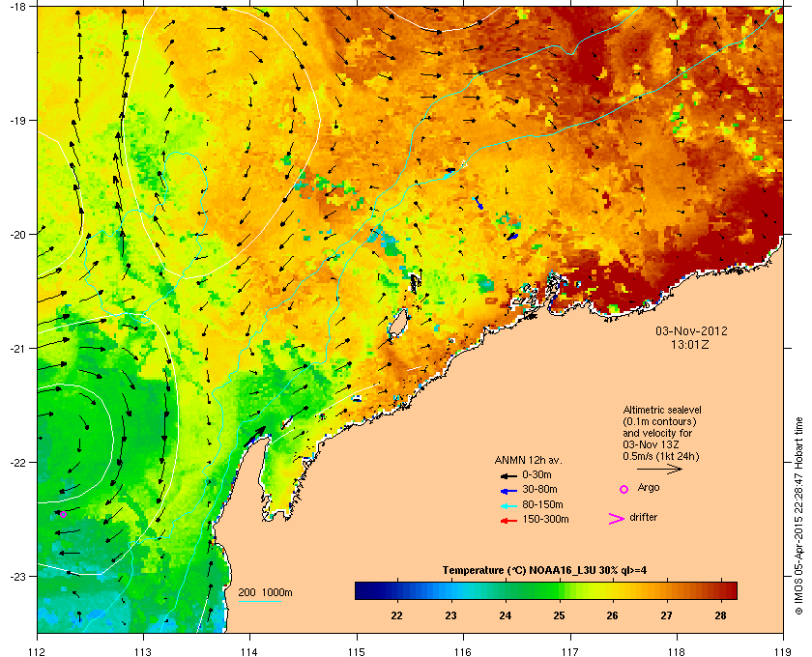Click latitude axis label -23
Screen dimensions: 812x657
tap(17, 576)
